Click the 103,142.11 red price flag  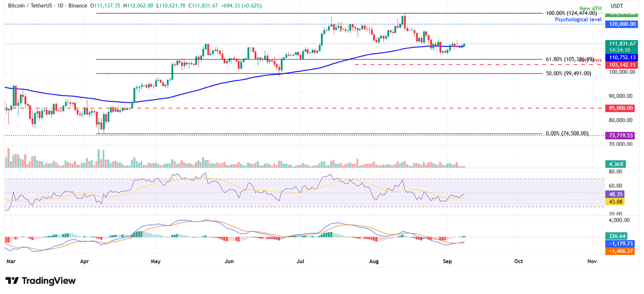click(x=621, y=64)
